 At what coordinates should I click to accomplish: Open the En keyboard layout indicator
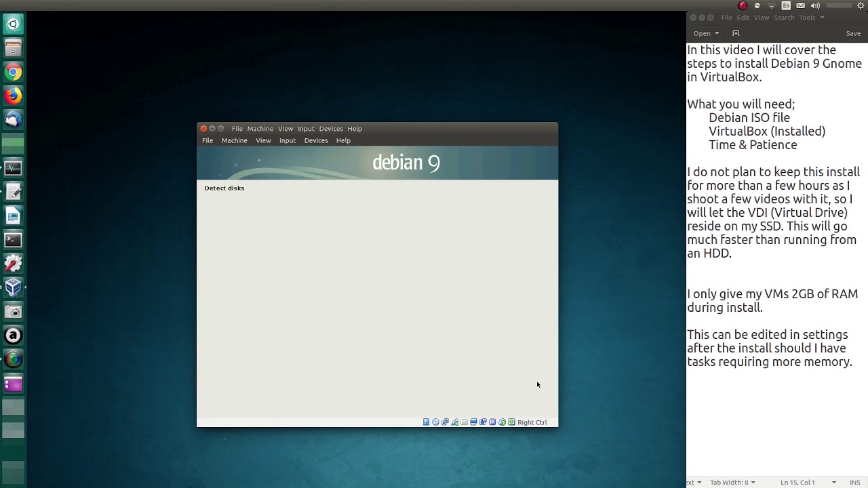coord(786,5)
